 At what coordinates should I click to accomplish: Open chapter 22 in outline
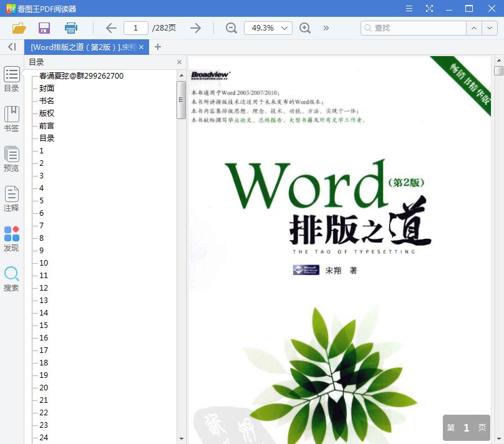[x=44, y=413]
